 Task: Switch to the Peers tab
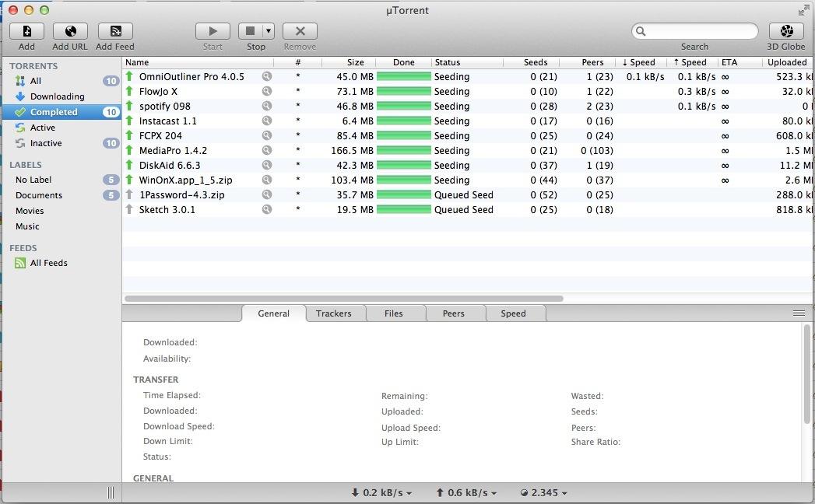point(453,313)
